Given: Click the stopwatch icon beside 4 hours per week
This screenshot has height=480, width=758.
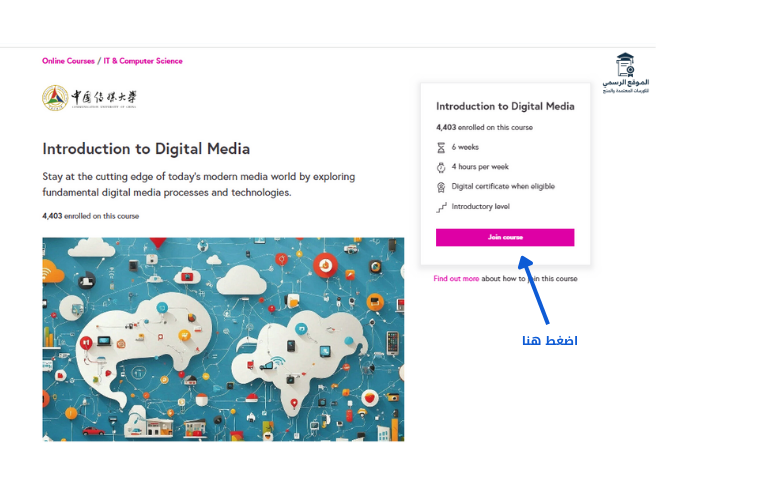Looking at the screenshot, I should [441, 167].
